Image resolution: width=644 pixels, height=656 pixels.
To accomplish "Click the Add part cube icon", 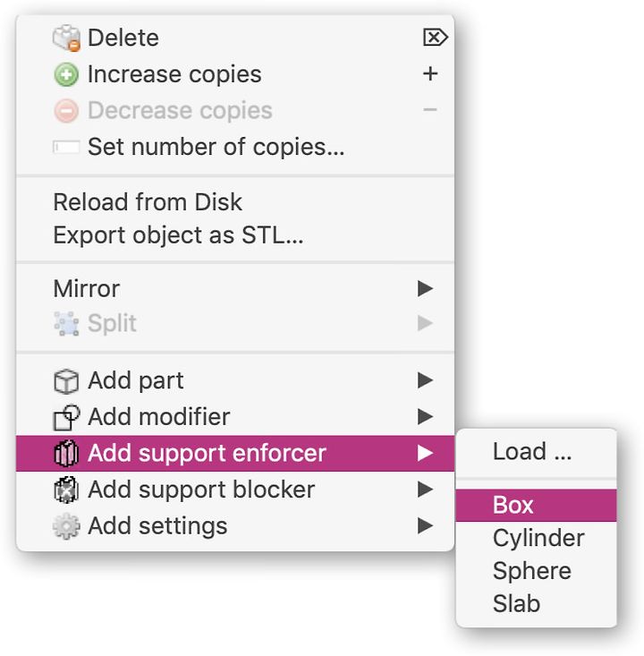I will (x=66, y=381).
